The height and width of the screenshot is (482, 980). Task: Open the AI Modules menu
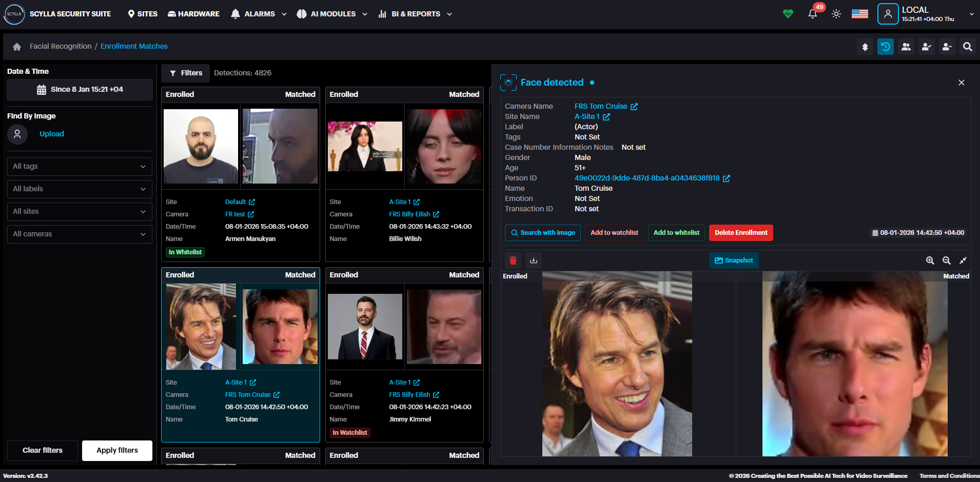tap(332, 14)
